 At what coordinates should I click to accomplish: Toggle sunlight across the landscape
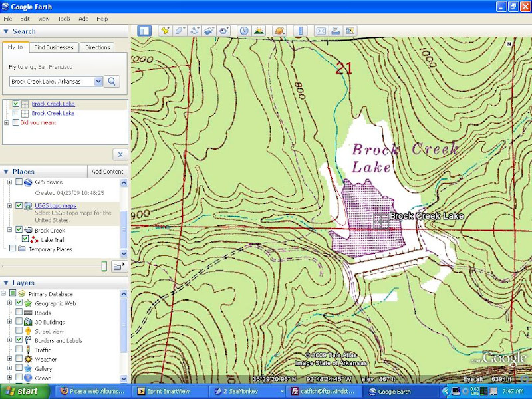(x=259, y=31)
